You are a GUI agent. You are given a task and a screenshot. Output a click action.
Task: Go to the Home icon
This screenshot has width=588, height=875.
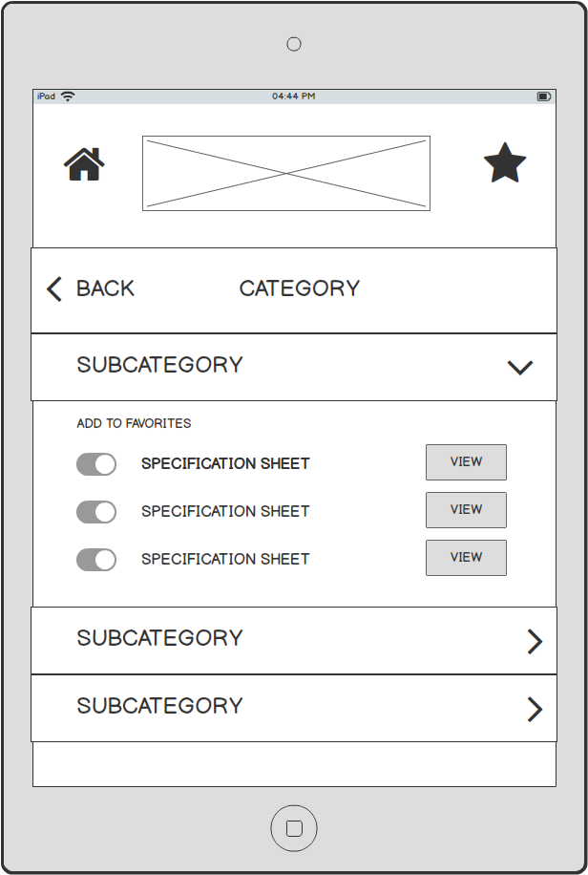point(84,164)
